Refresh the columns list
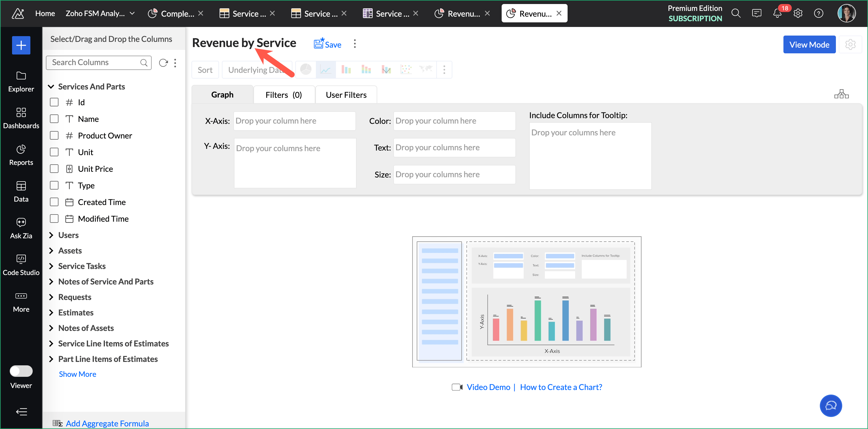868x429 pixels. pyautogui.click(x=163, y=63)
